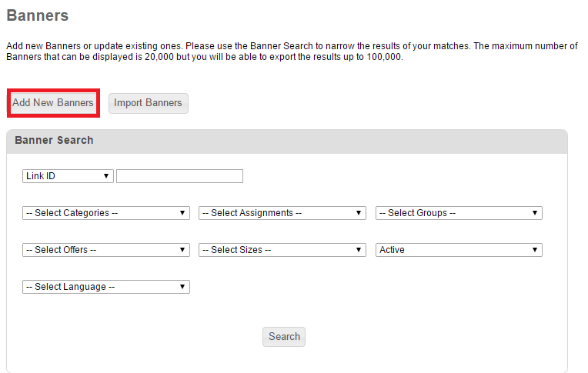Image resolution: width=588 pixels, height=373 pixels.
Task: Open the Select Assignments dropdown
Action: tap(282, 213)
